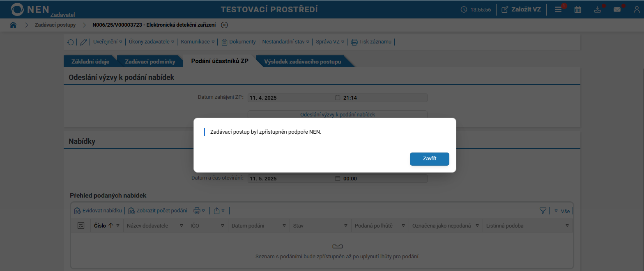The image size is (644, 271).
Task: Open the user profile icon
Action: pos(637,9)
